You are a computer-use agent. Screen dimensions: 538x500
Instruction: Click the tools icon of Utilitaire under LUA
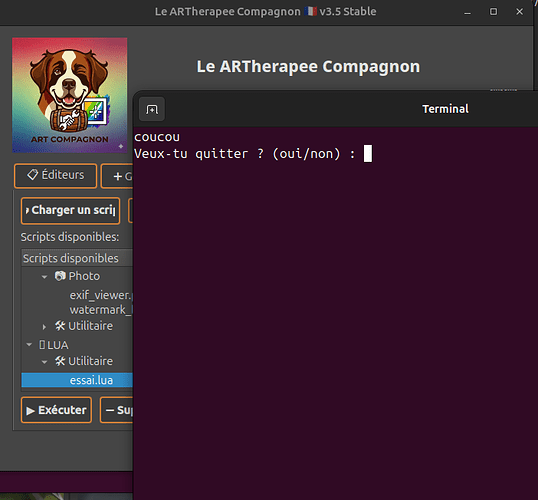pyautogui.click(x=60, y=361)
